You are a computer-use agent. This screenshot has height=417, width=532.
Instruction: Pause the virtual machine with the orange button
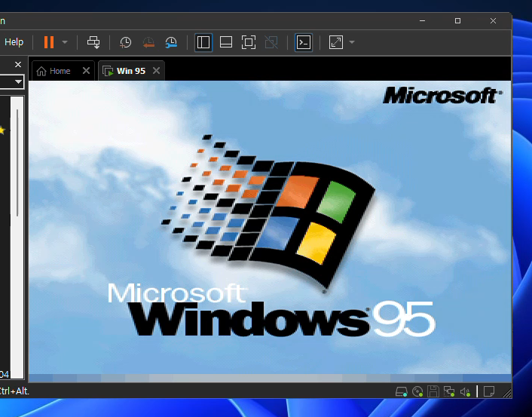pos(49,42)
